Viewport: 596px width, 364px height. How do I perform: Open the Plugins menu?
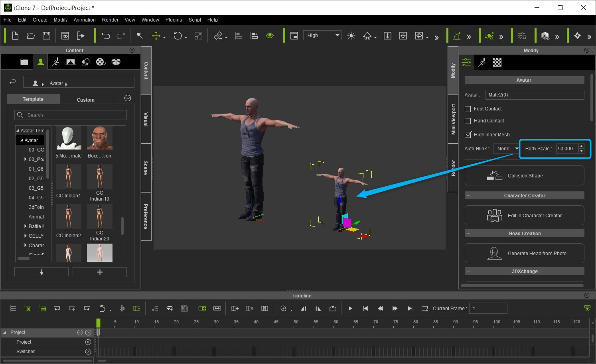(x=174, y=20)
